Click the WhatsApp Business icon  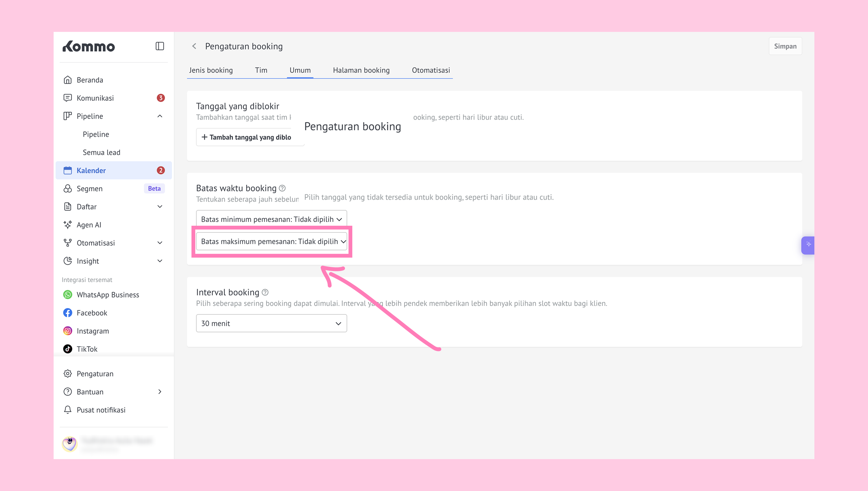pyautogui.click(x=68, y=295)
